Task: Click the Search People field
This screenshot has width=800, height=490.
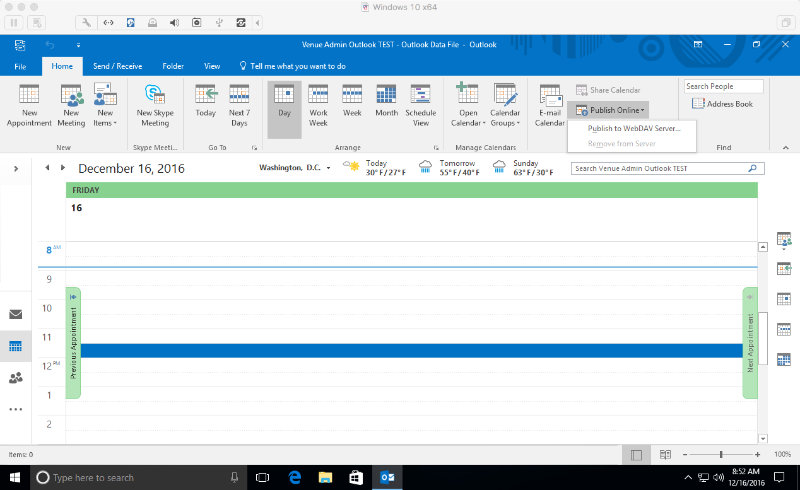Action: click(x=723, y=86)
